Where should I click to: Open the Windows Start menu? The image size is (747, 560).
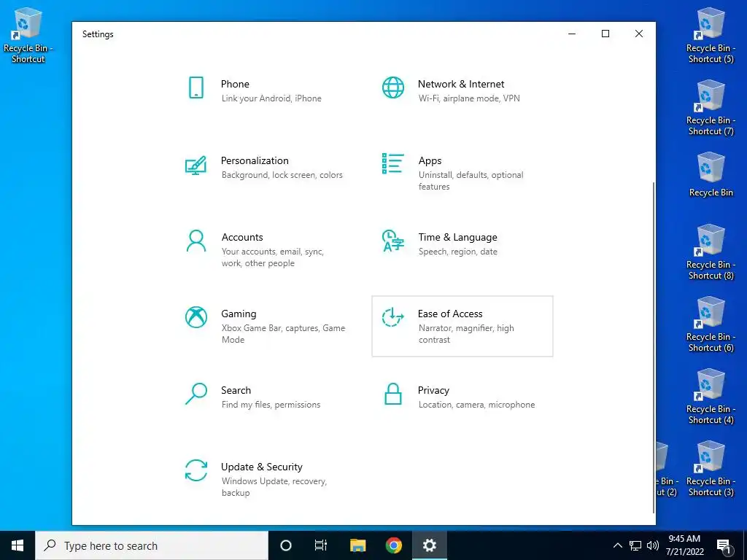click(x=18, y=545)
